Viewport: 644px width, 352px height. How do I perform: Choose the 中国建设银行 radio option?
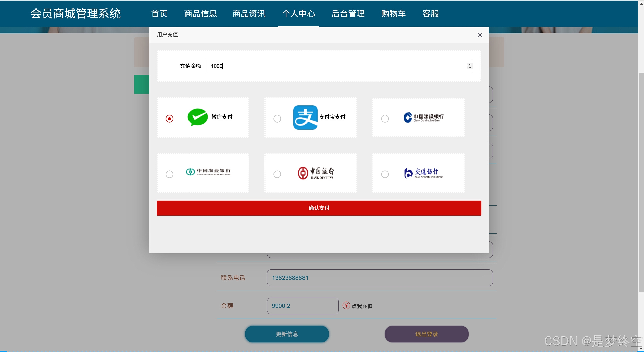pyautogui.click(x=385, y=119)
